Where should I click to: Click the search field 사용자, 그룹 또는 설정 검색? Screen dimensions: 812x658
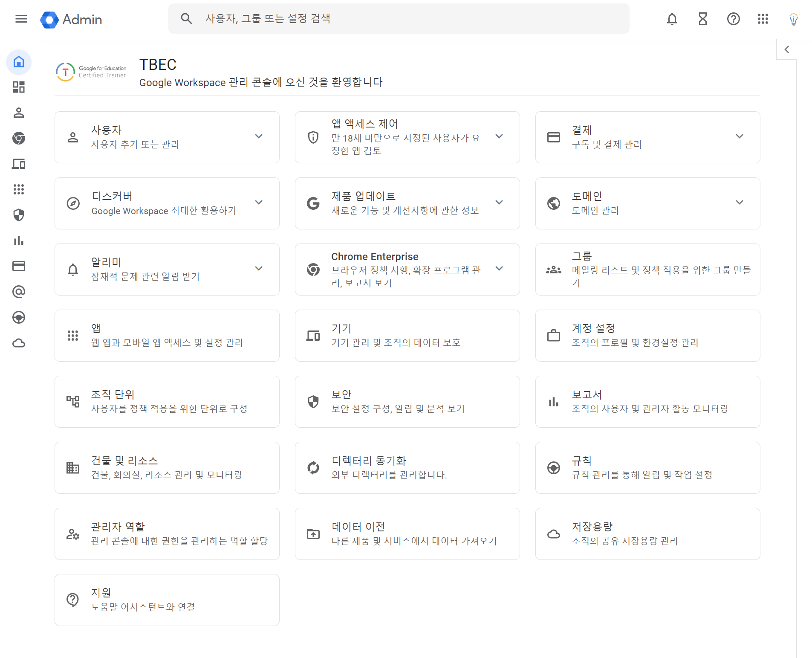point(399,19)
